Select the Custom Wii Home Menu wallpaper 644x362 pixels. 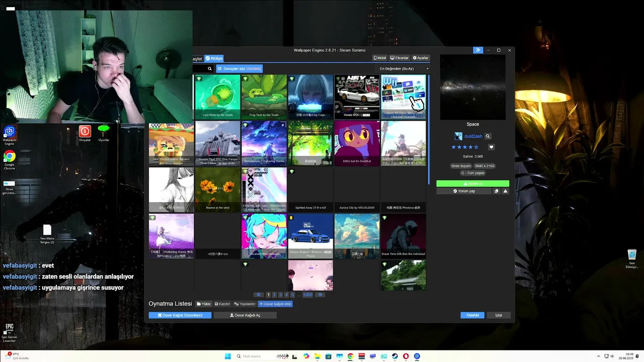click(403, 97)
